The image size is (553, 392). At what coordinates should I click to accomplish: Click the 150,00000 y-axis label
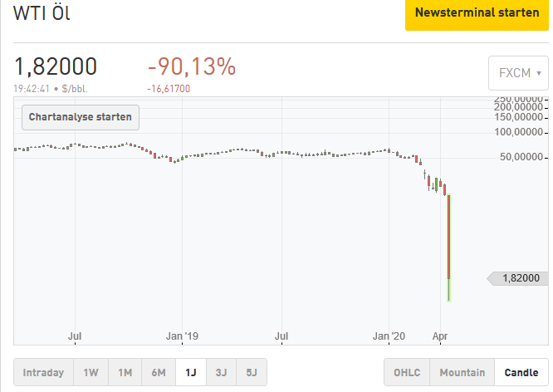(518, 117)
